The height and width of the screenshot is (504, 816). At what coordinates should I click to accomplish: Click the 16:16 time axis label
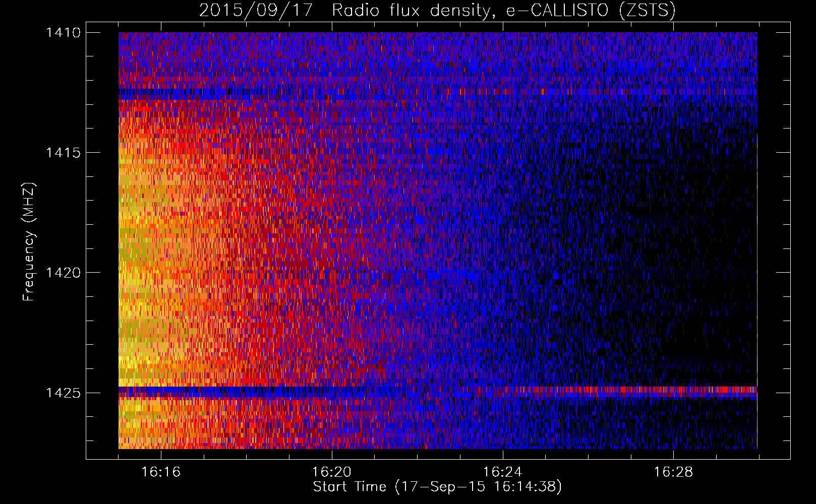click(161, 472)
